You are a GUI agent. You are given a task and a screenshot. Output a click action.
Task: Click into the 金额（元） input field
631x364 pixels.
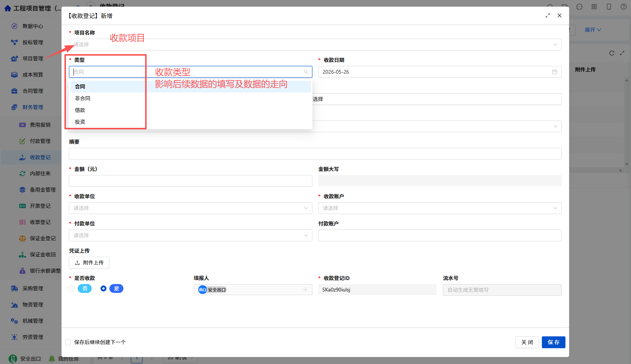(190, 181)
